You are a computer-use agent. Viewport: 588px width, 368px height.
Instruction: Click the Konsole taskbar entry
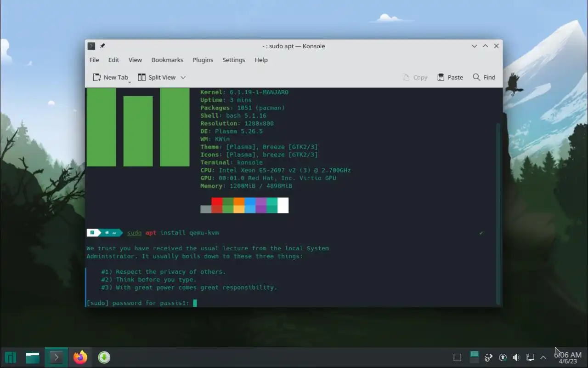click(x=57, y=357)
